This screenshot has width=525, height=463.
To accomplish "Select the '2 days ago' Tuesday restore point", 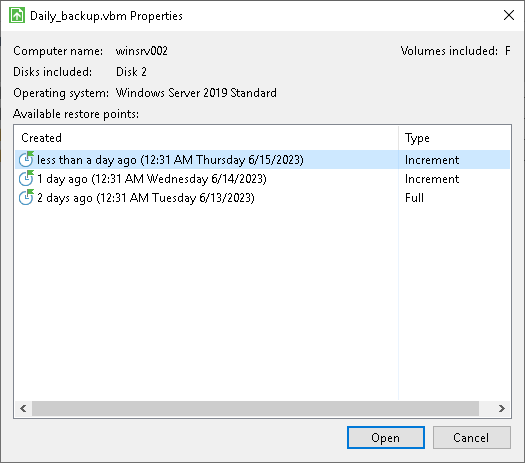I will (262, 198).
